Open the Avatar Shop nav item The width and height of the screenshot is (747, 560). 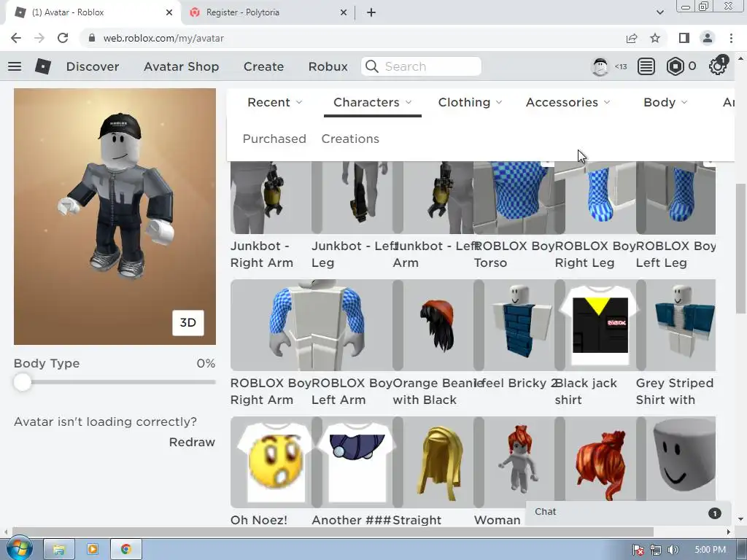181,66
